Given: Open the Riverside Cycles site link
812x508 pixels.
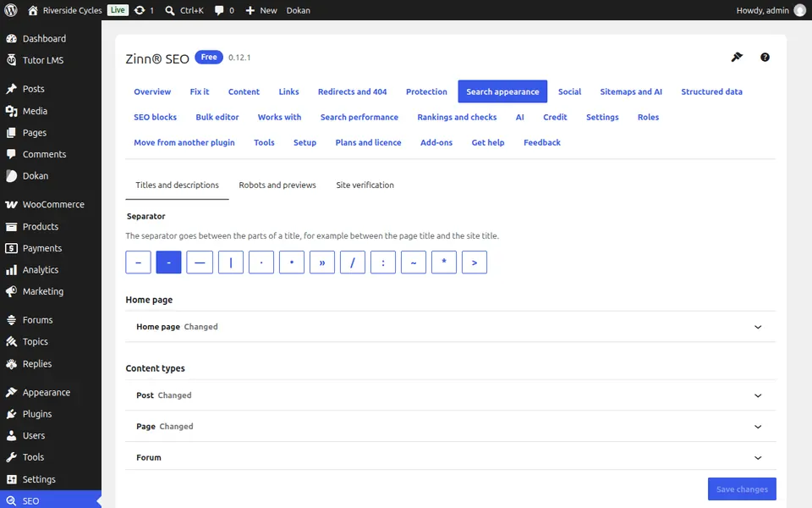Looking at the screenshot, I should [65, 10].
